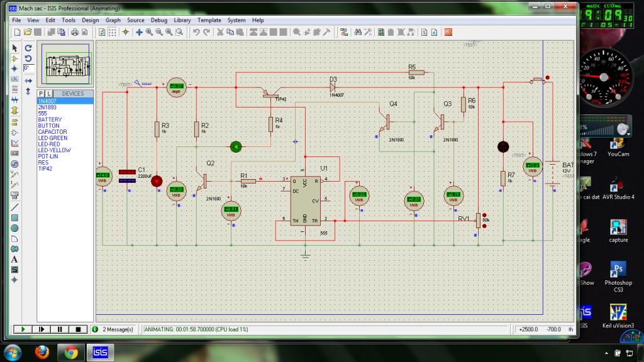Click the Search and Tag binoculars icon
This screenshot has height=362, width=644.
(358, 32)
